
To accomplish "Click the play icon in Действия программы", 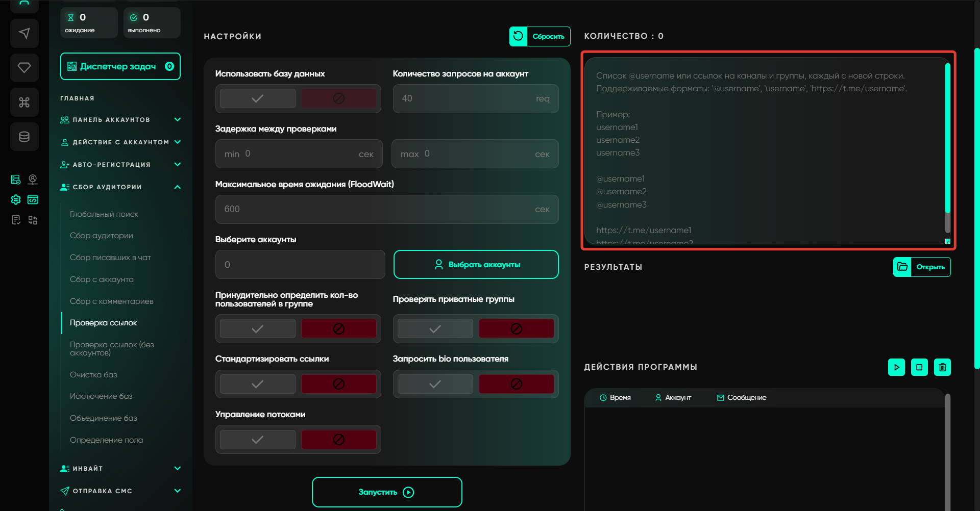I will tap(896, 367).
